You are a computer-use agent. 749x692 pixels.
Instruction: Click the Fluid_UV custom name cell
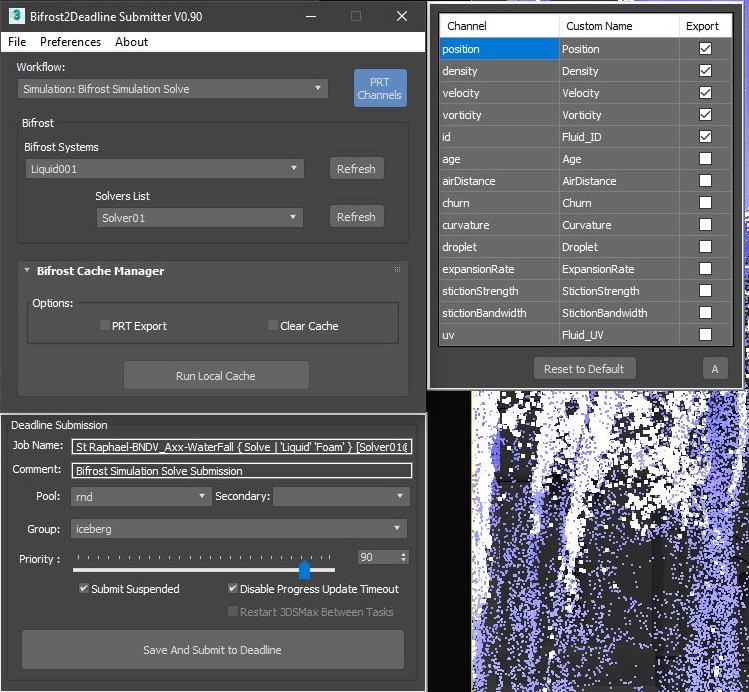click(619, 334)
